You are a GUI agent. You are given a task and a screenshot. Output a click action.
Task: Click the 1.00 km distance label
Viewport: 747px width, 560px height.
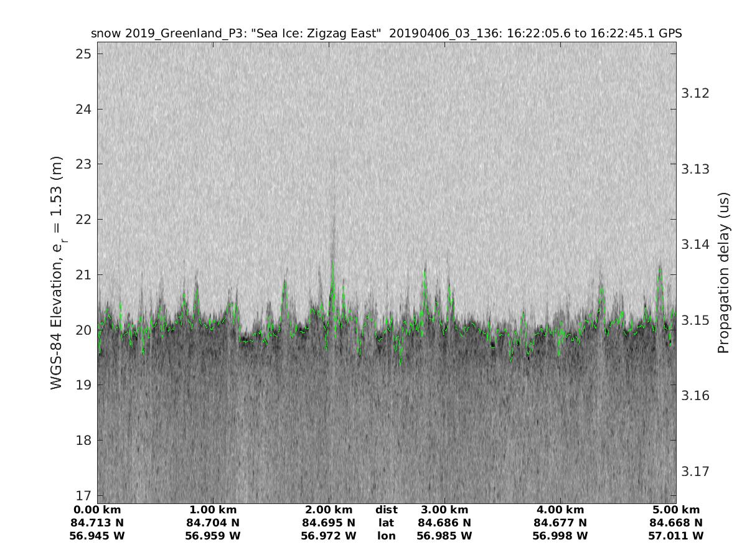coord(213,510)
